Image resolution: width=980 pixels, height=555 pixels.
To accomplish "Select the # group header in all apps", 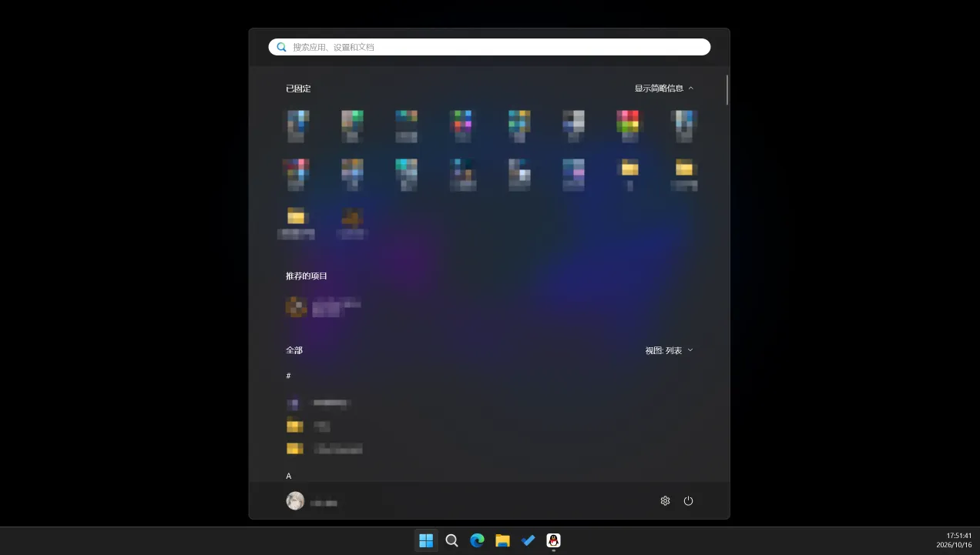I will point(289,376).
